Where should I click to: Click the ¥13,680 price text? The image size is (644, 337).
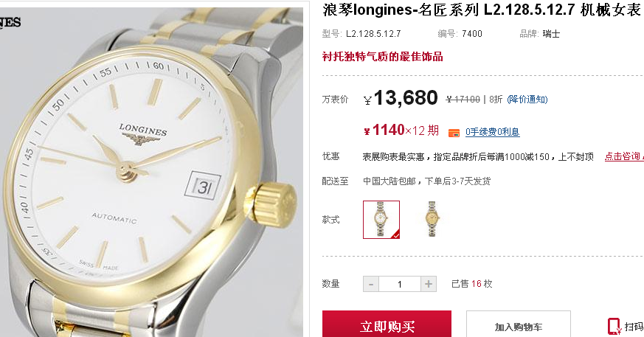tap(401, 98)
